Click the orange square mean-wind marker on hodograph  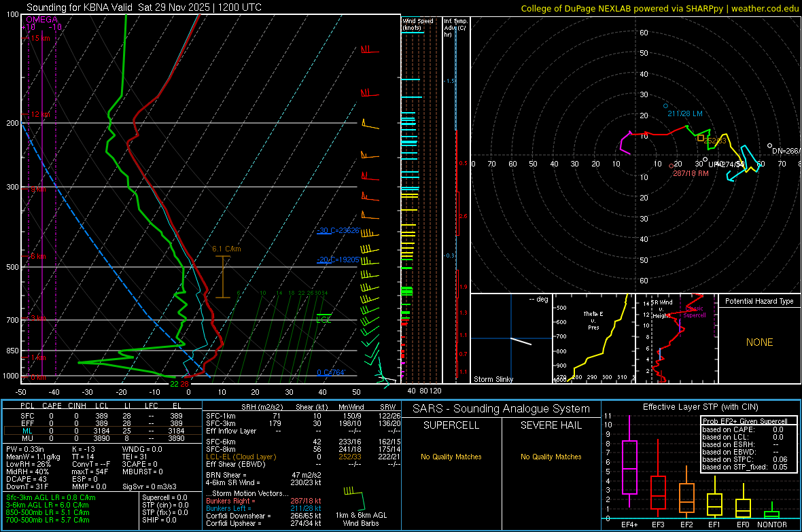point(701,138)
